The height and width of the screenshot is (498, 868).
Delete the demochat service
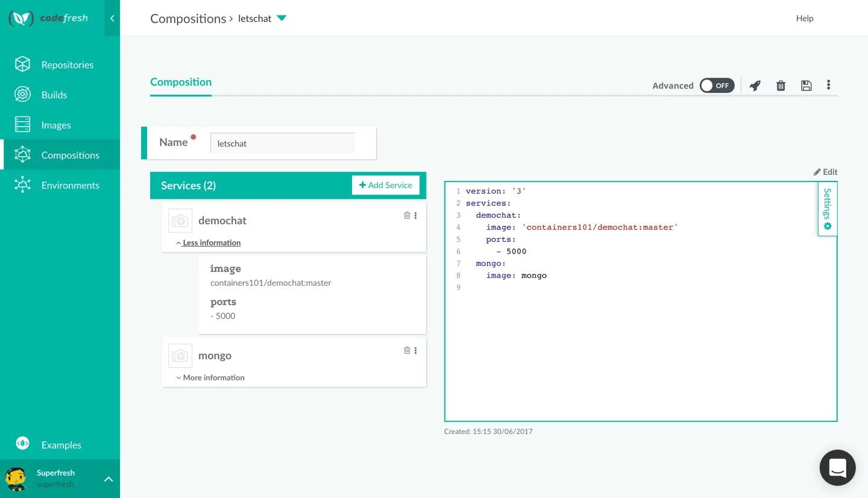click(x=407, y=215)
